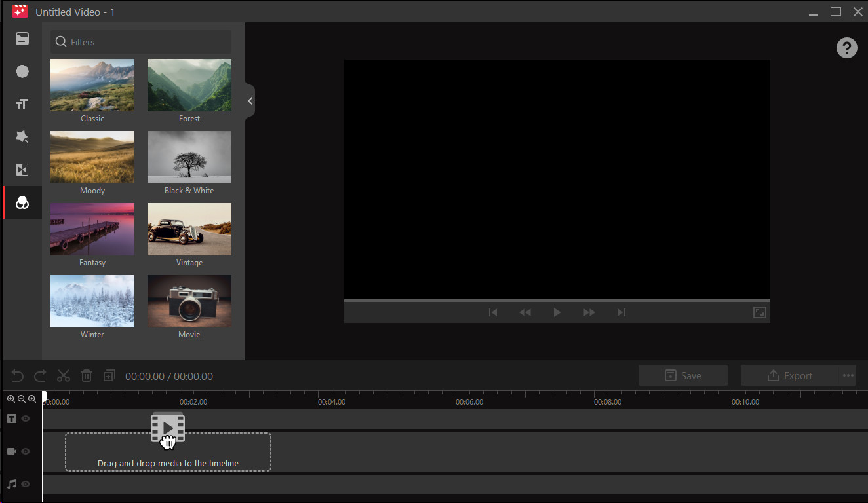
Task: Open the media library panel
Action: (x=22, y=39)
